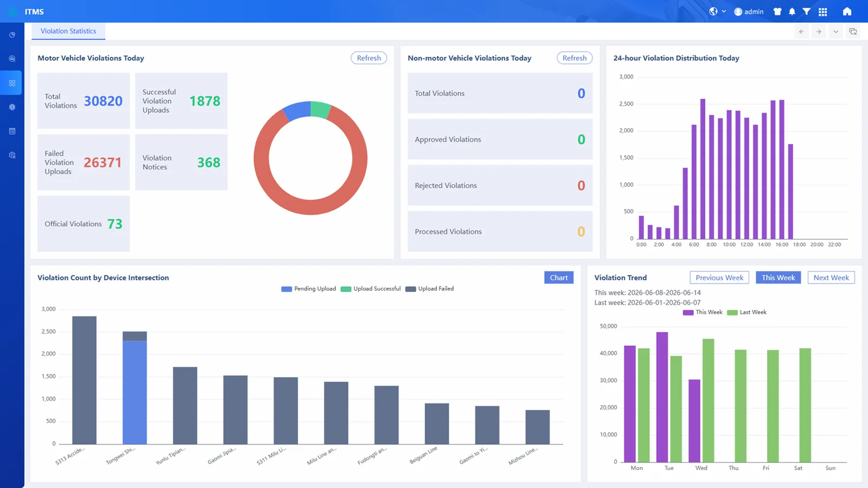Open the atom-shaped sidebar icon
The width and height of the screenshot is (868, 488).
12,107
